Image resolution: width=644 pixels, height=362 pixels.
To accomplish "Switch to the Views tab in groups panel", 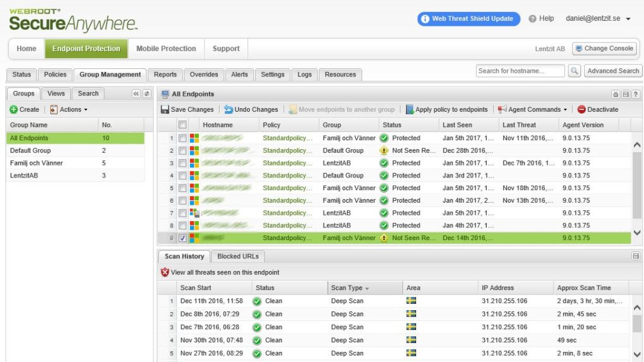I will (56, 94).
